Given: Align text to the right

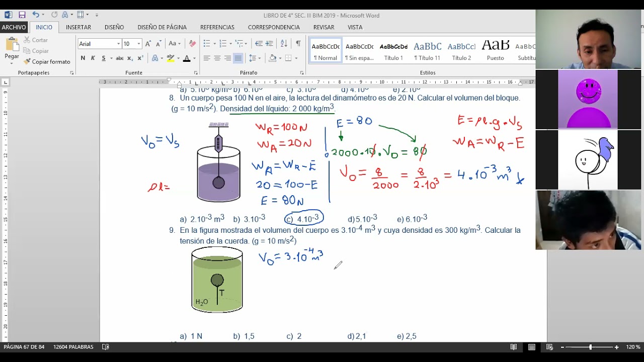Looking at the screenshot, I should point(227,58).
